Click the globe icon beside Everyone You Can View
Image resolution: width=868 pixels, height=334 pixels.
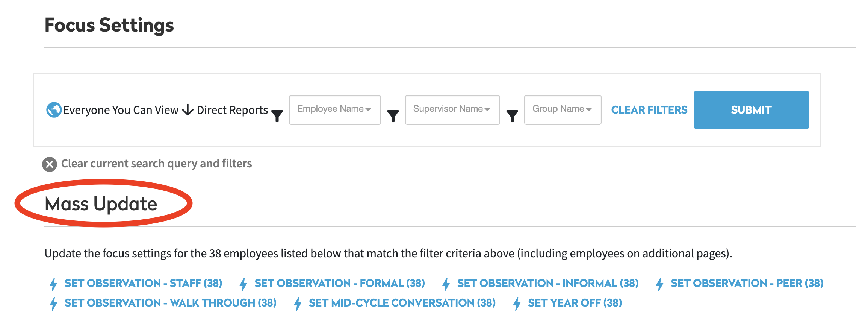click(x=54, y=110)
